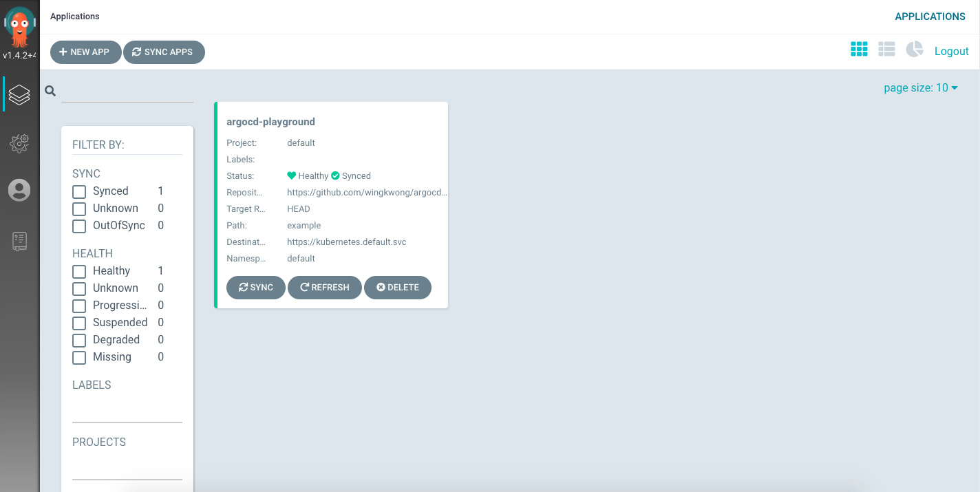
Task: Switch to list view icon
Action: tap(886, 49)
